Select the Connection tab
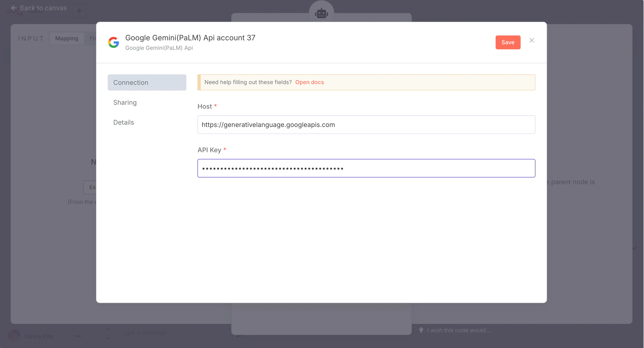 click(x=147, y=82)
